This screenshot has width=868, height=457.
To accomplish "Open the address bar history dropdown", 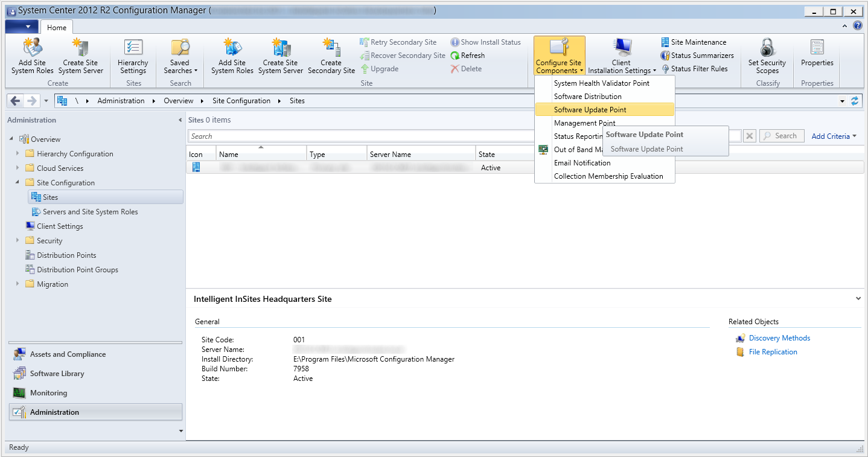I will click(x=843, y=101).
